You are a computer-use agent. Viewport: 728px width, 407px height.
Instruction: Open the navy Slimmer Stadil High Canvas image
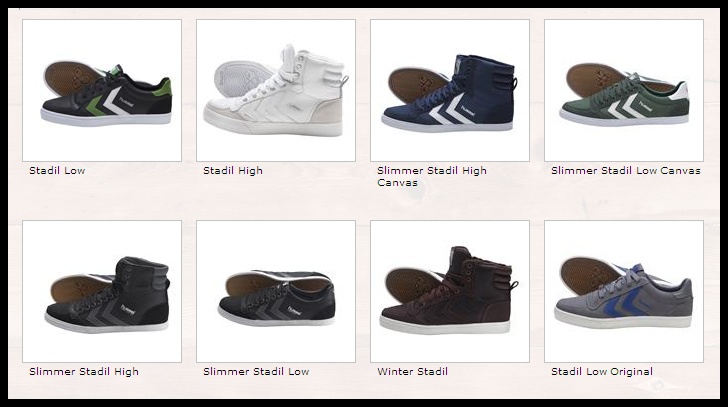(x=450, y=90)
